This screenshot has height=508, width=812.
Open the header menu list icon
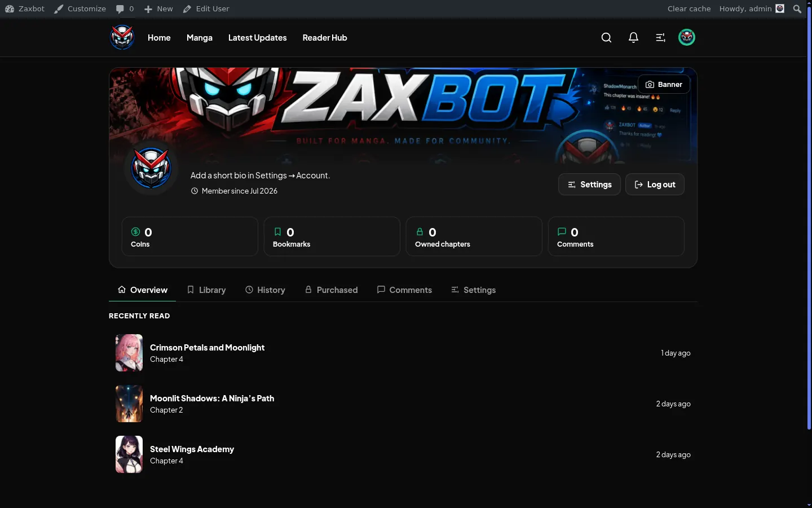pyautogui.click(x=660, y=37)
